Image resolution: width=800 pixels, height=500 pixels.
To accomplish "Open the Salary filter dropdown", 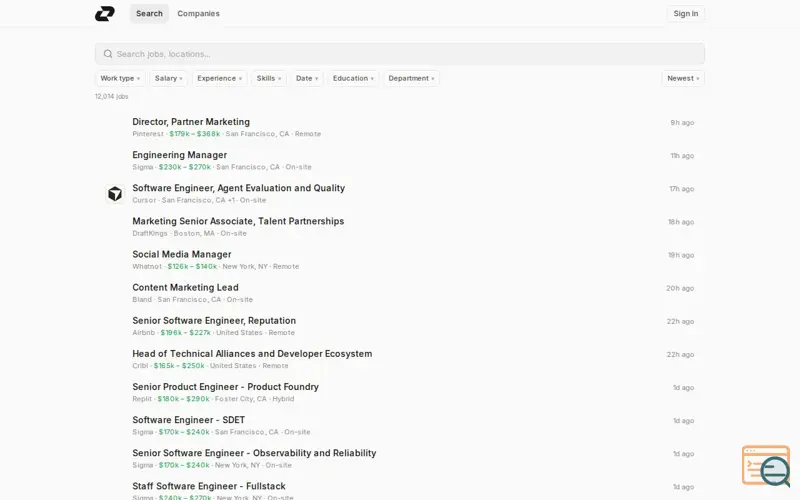I will tap(168, 78).
